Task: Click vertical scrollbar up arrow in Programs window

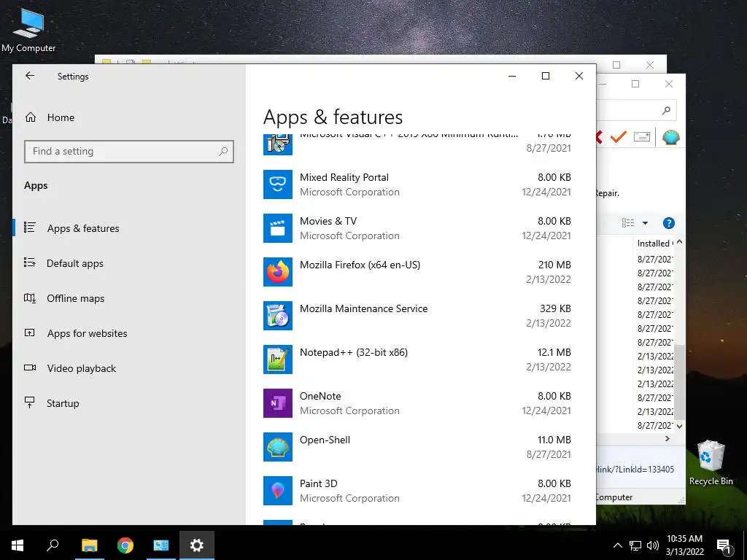Action: (x=680, y=242)
